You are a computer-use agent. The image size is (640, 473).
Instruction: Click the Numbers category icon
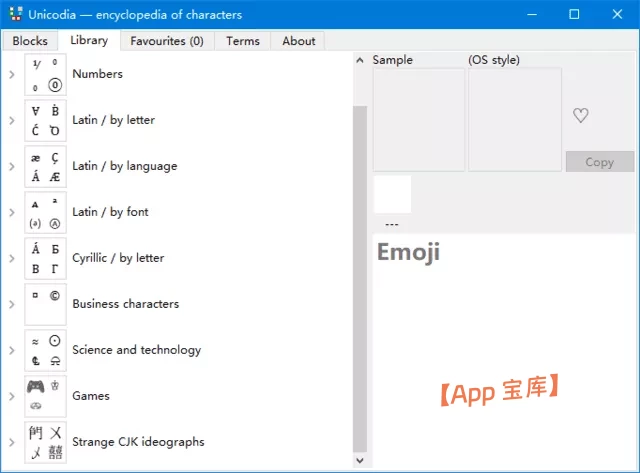coord(45,74)
